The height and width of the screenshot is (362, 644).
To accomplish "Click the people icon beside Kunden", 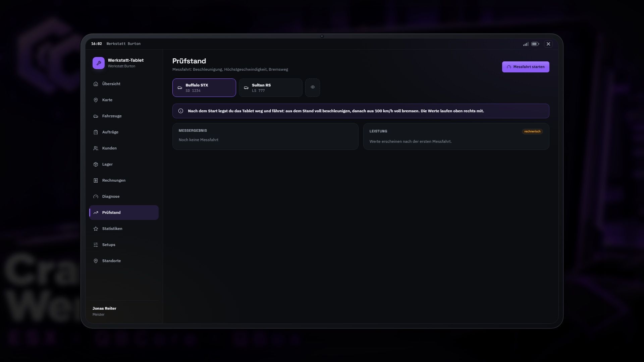I will [96, 148].
